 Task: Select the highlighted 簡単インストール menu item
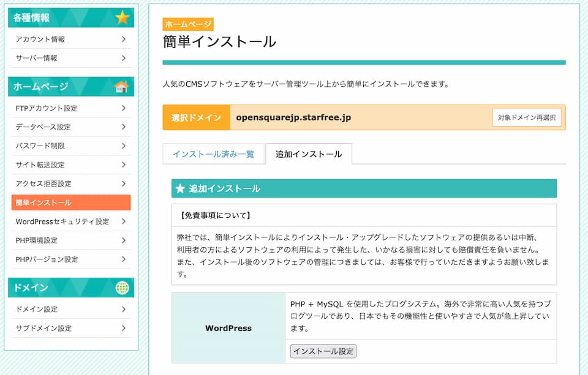tap(70, 202)
